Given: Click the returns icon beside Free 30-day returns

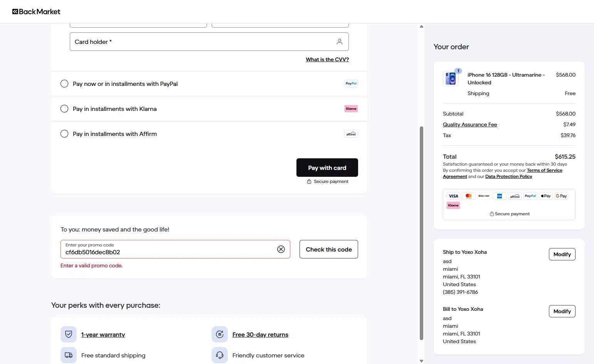Looking at the screenshot, I should tap(220, 334).
